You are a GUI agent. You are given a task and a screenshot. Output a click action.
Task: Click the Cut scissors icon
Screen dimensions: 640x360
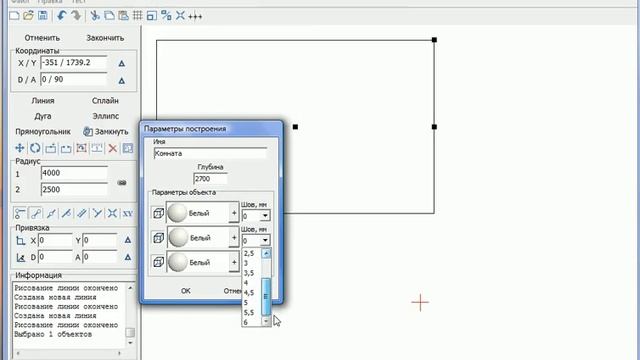point(95,16)
